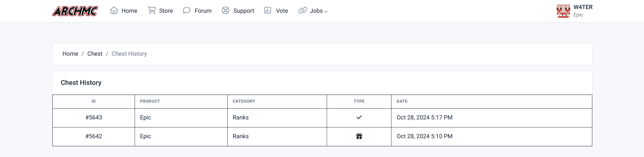Click the DATE column header

coord(402,101)
